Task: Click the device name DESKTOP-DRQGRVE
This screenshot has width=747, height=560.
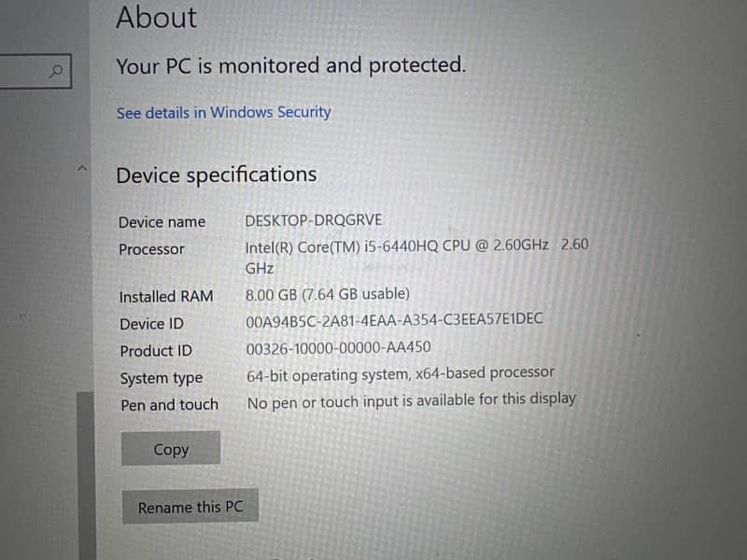Action: pyautogui.click(x=313, y=221)
